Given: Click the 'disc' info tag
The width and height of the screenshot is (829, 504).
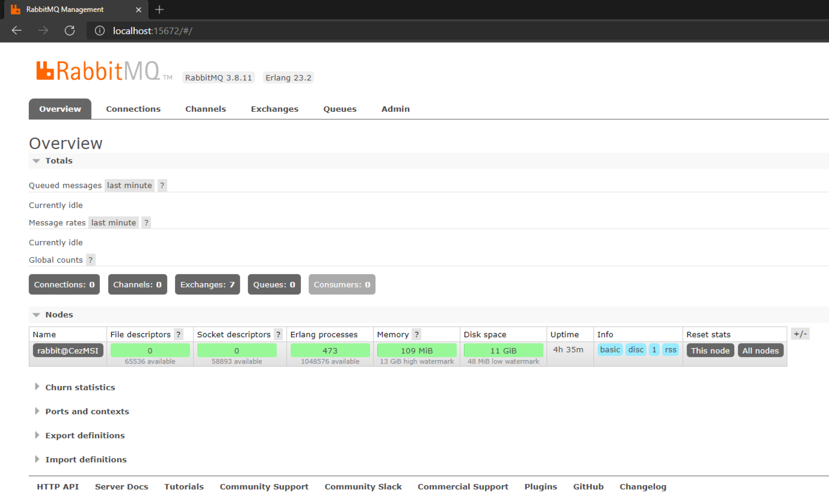Looking at the screenshot, I should pos(636,350).
